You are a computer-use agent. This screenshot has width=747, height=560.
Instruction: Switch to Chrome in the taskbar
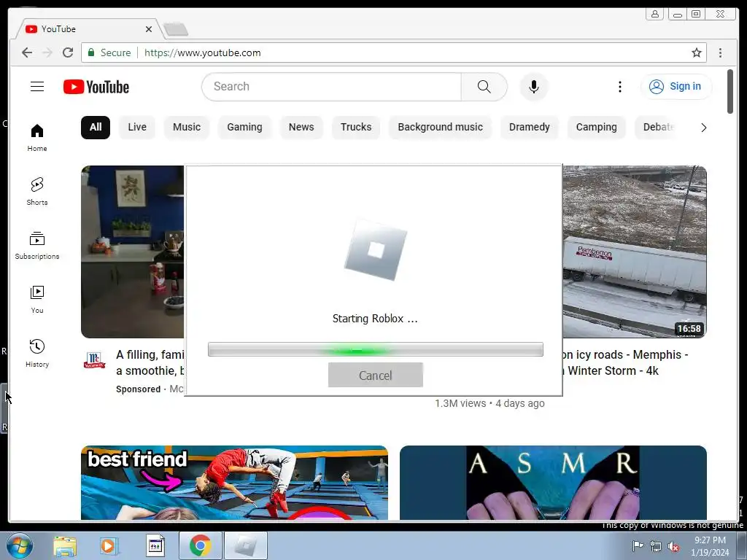tap(200, 545)
